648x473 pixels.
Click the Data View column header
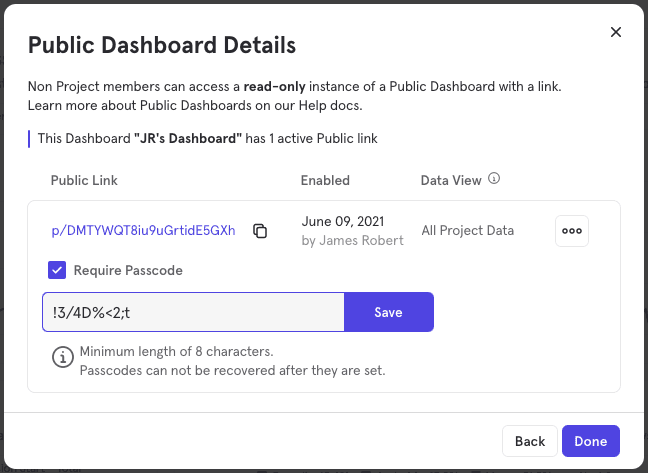(451, 181)
